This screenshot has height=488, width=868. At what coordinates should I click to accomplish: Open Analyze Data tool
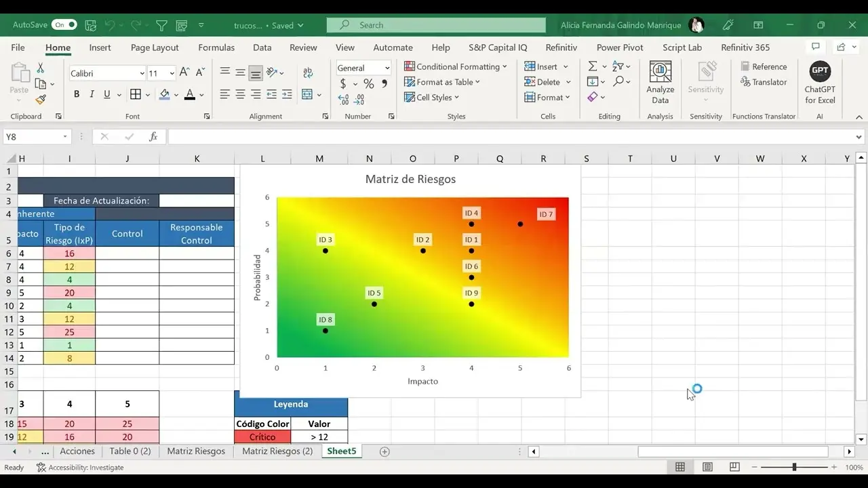660,83
